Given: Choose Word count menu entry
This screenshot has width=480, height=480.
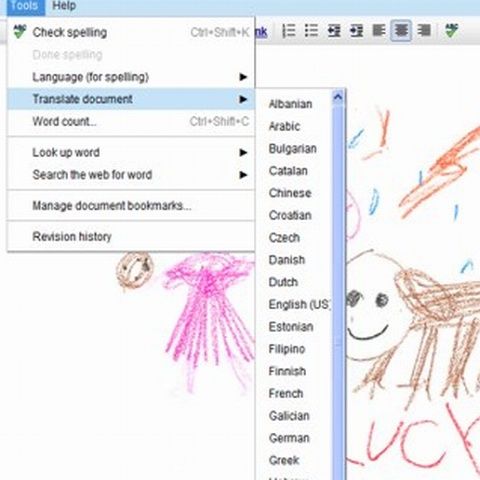Looking at the screenshot, I should [x=131, y=121].
